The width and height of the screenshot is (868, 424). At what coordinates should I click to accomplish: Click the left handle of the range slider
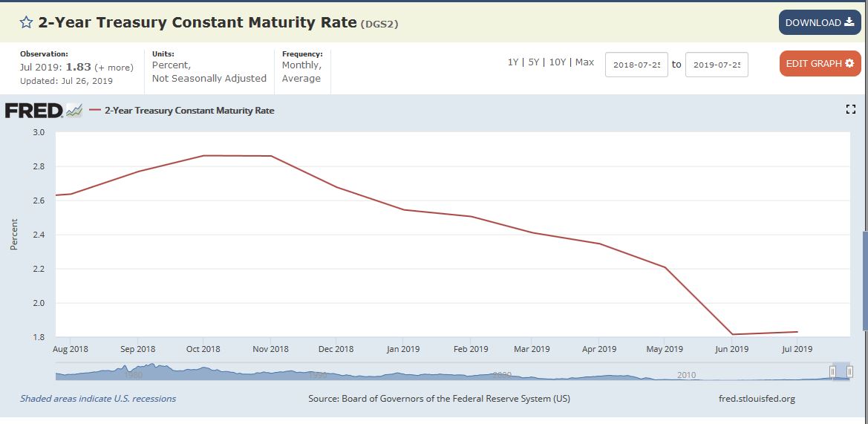[833, 371]
